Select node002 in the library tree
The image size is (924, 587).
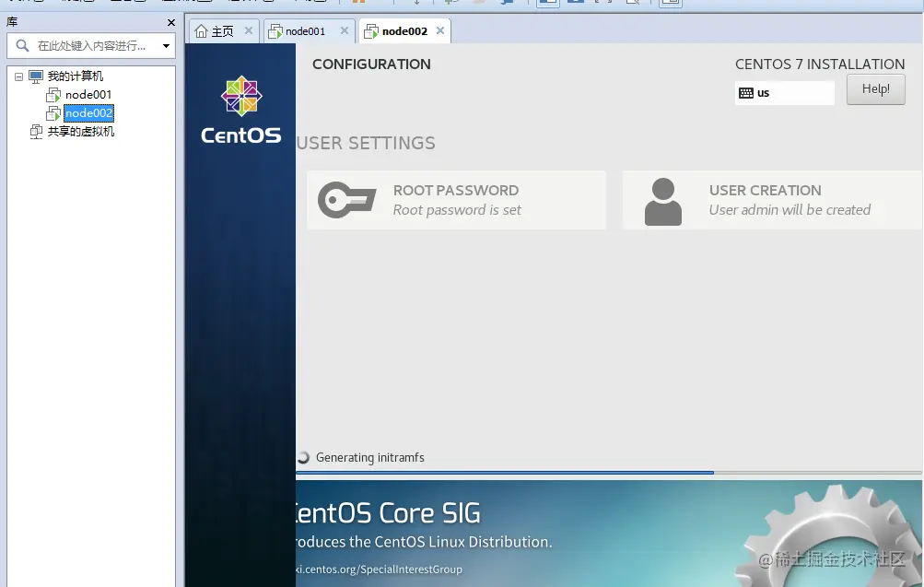coord(88,112)
